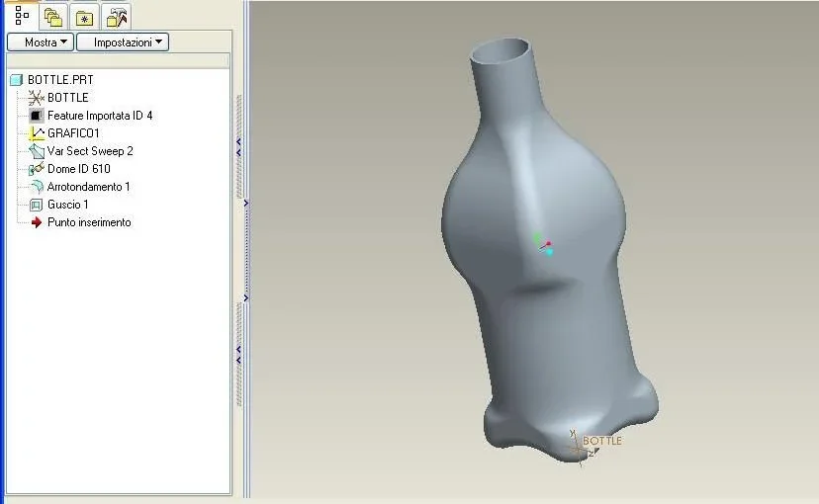Click the Feature Importata ID 4 icon
The image size is (819, 504).
click(36, 116)
